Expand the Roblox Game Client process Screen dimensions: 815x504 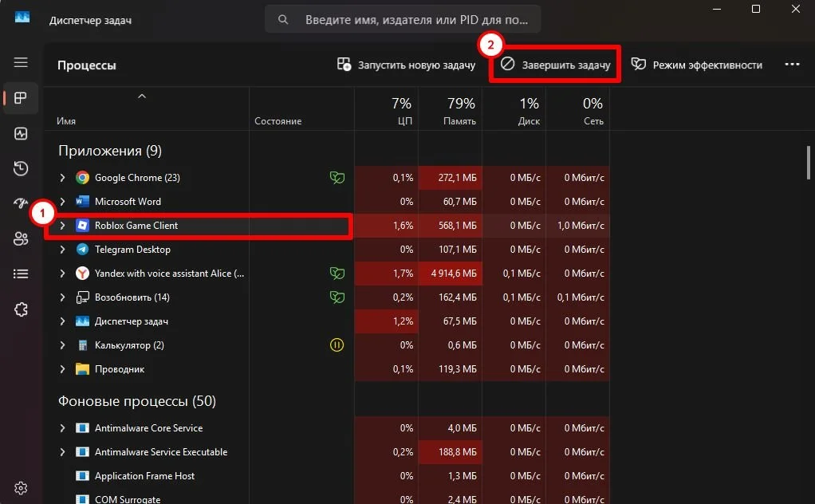pyautogui.click(x=62, y=226)
